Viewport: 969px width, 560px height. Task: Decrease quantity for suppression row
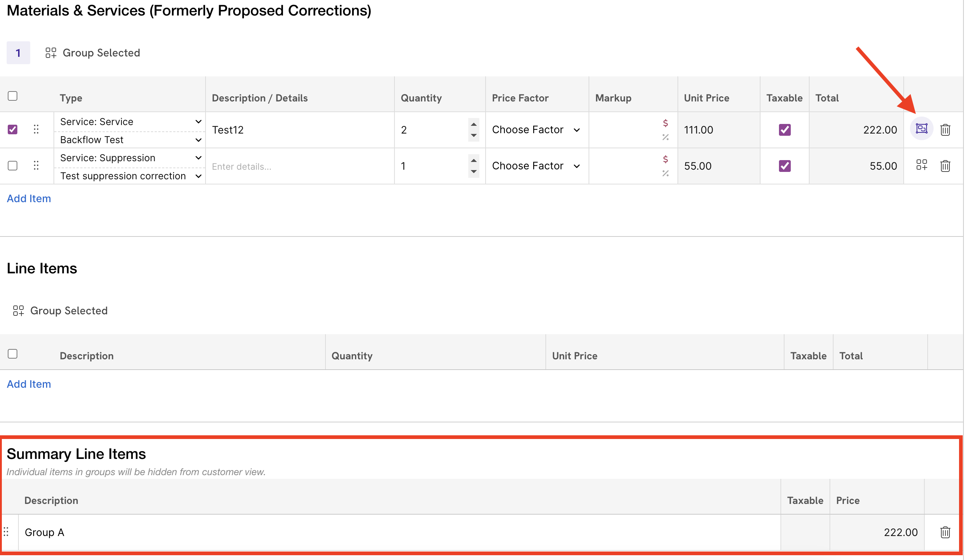tap(473, 172)
